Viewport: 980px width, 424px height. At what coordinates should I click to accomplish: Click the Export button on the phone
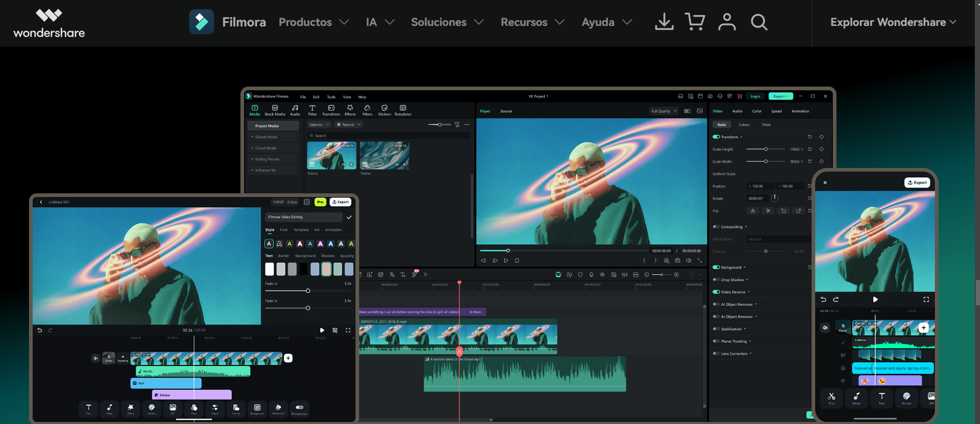pos(917,182)
